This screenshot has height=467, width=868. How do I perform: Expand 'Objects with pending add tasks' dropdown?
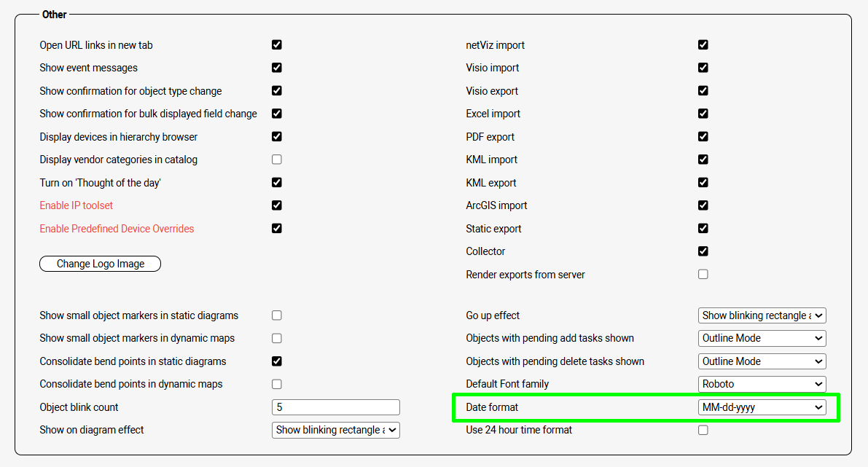(x=762, y=338)
